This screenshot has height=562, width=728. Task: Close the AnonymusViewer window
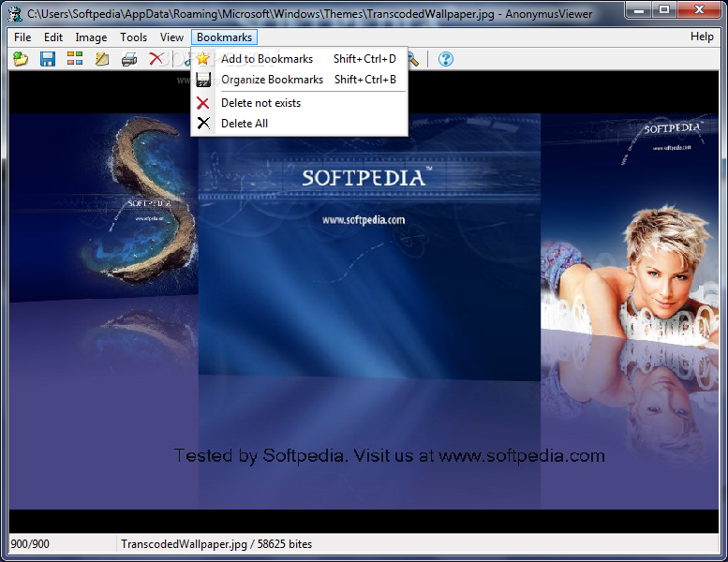699,9
